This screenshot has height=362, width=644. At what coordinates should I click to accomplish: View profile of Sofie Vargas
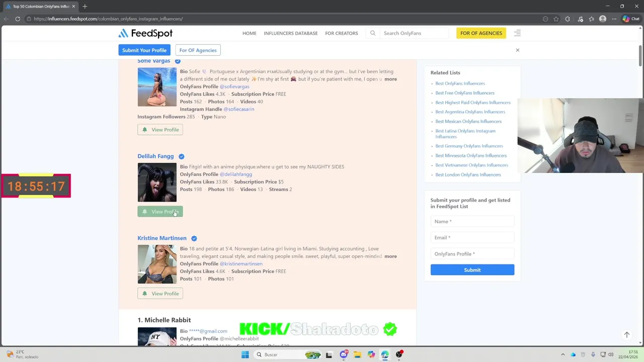tap(160, 130)
